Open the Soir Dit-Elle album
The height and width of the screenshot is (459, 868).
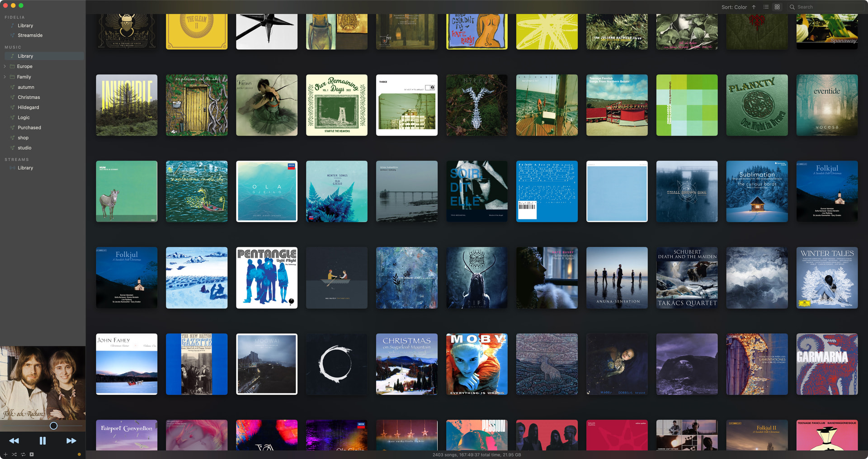(x=477, y=191)
